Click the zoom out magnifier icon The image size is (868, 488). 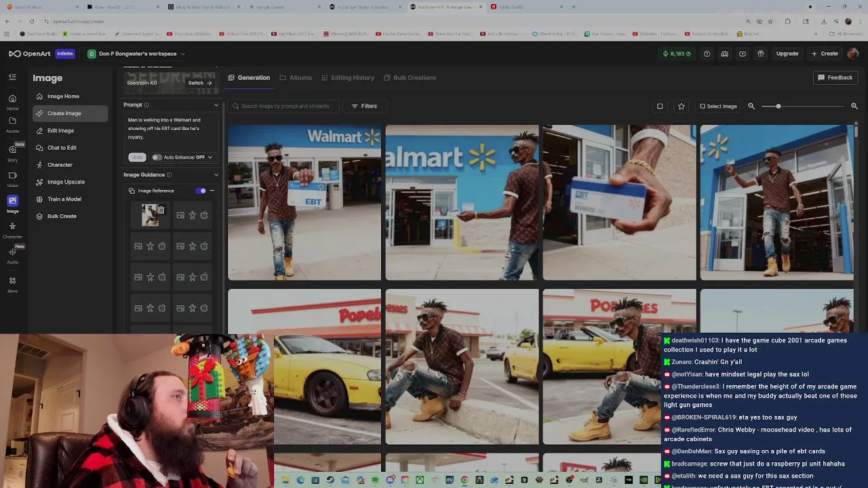tap(751, 106)
